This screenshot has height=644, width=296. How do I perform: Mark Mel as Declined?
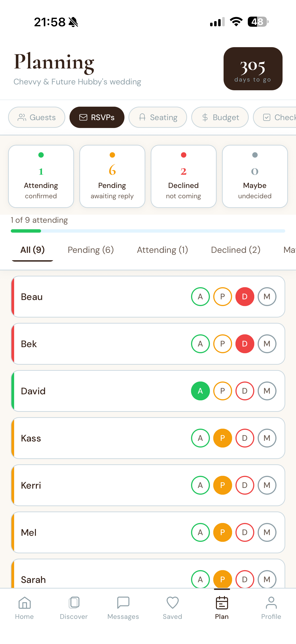[x=245, y=532]
